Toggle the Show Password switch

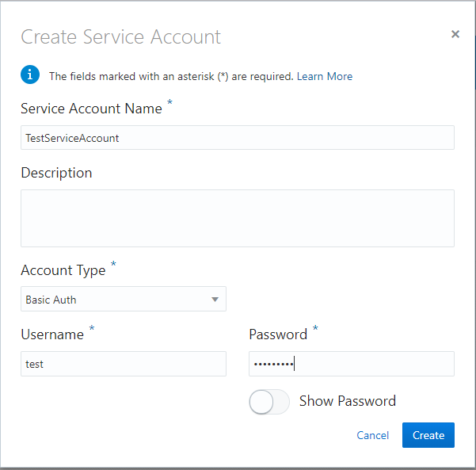(x=269, y=402)
